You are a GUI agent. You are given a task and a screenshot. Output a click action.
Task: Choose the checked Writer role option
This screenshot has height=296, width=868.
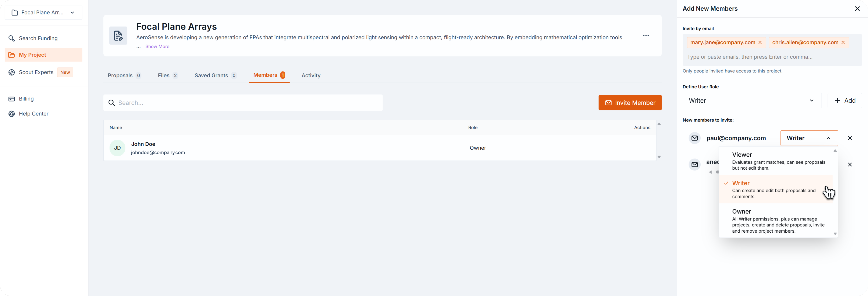(x=772, y=189)
